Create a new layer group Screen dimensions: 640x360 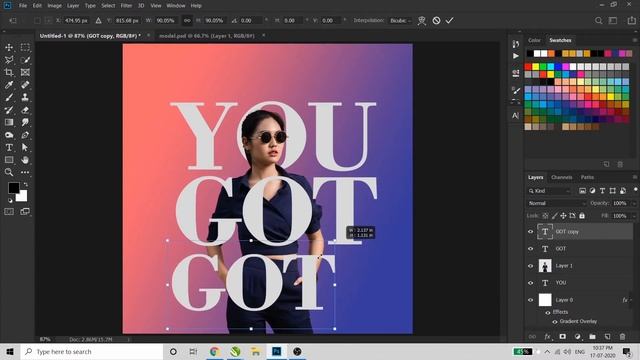point(592,337)
